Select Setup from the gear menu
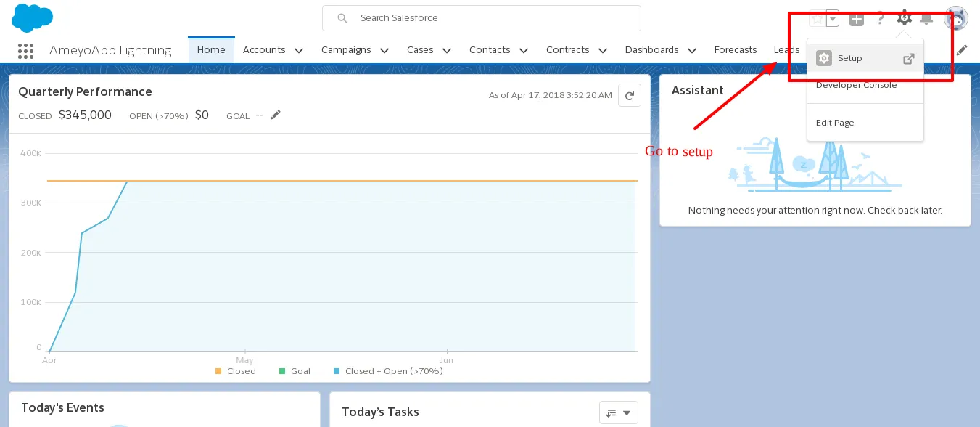This screenshot has width=980, height=427. click(865, 58)
